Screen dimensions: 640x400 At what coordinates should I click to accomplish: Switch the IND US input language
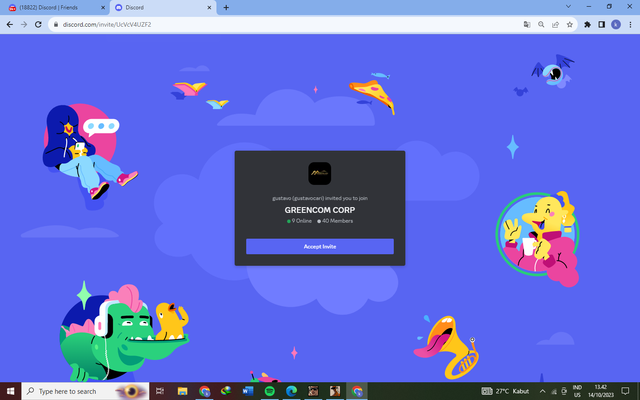coord(577,391)
